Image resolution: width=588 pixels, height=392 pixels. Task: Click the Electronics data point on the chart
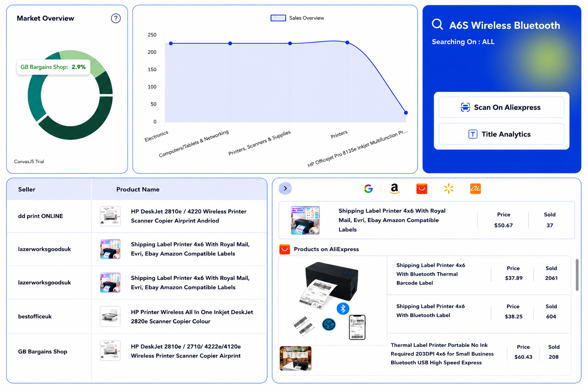[171, 43]
